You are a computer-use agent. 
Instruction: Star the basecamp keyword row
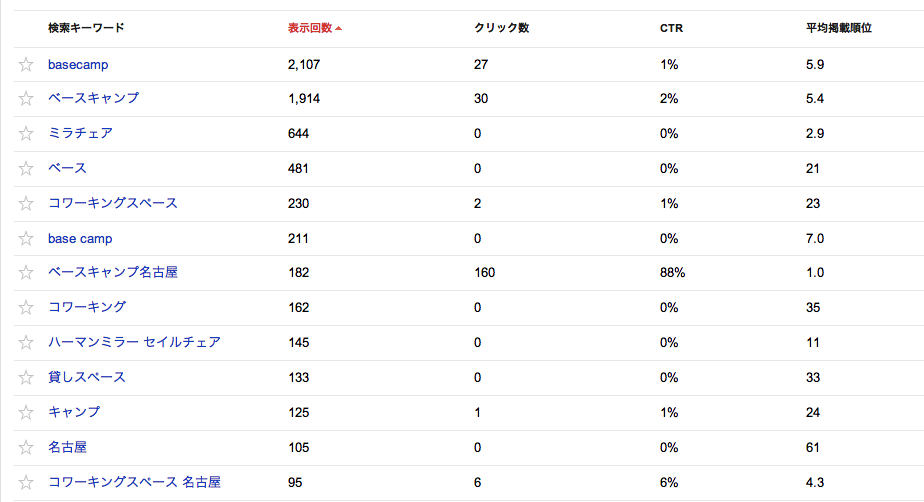click(x=26, y=65)
